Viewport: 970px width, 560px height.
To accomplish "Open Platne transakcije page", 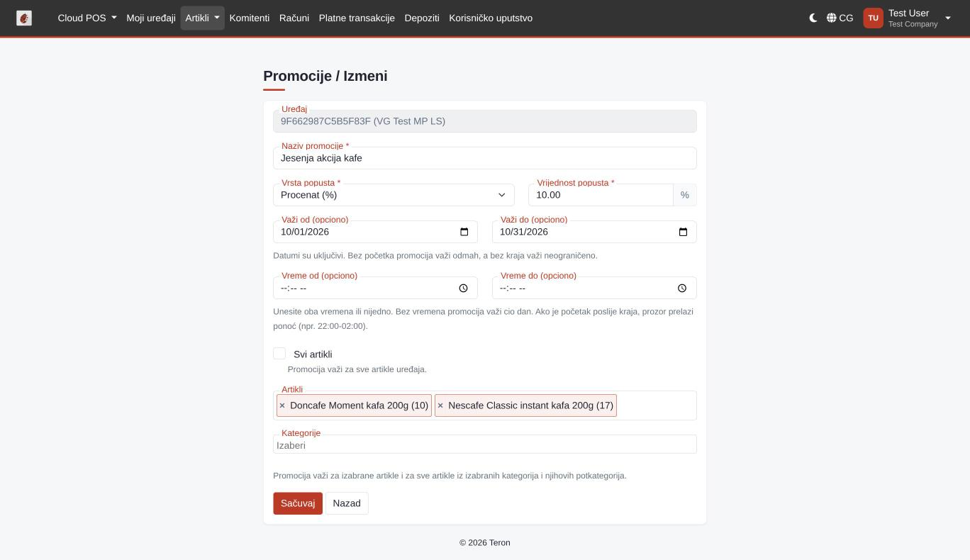I will pos(357,18).
